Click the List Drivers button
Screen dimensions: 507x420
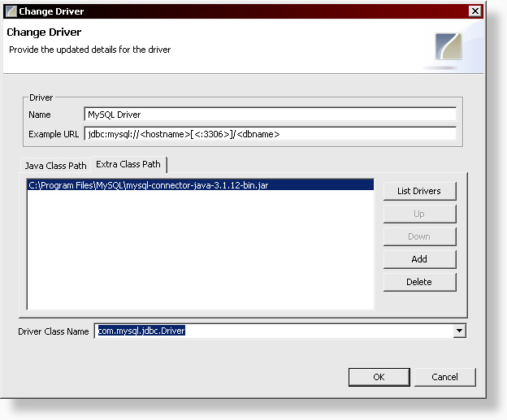coord(419,191)
